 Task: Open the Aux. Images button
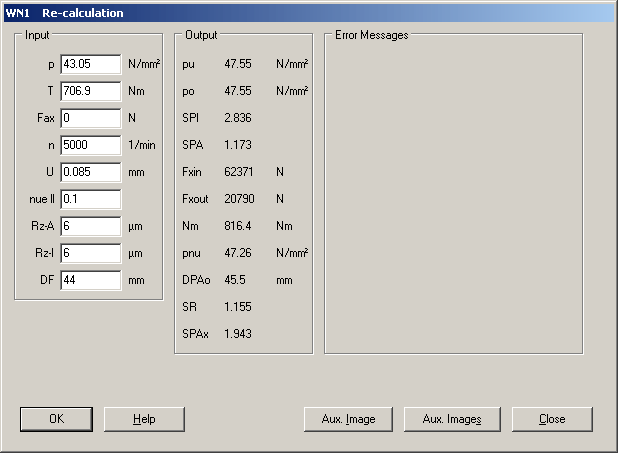click(451, 419)
